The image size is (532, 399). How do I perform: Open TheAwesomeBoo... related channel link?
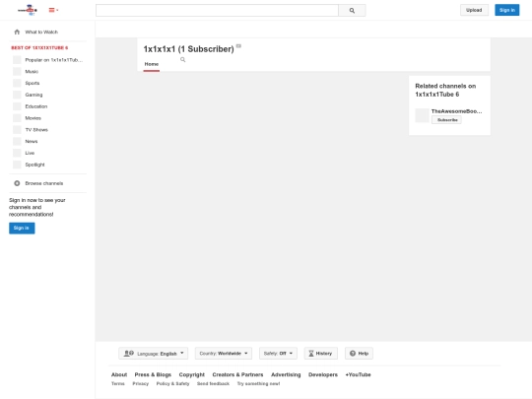tap(456, 111)
